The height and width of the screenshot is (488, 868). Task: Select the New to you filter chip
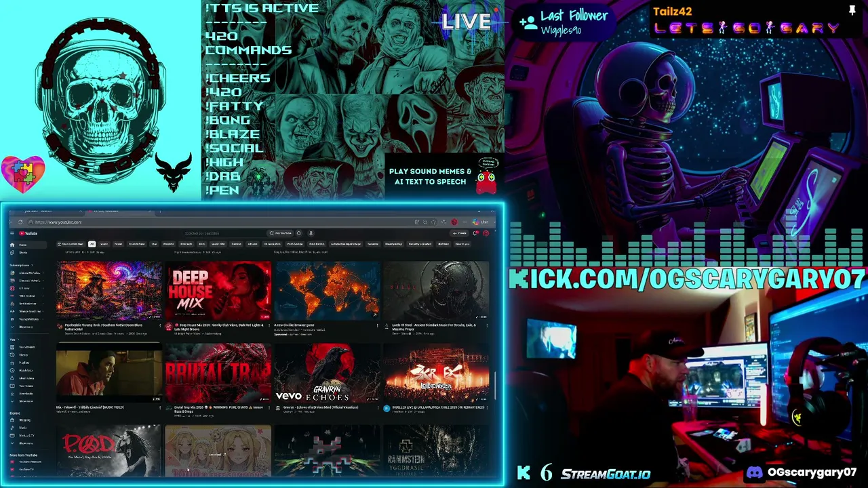point(462,244)
